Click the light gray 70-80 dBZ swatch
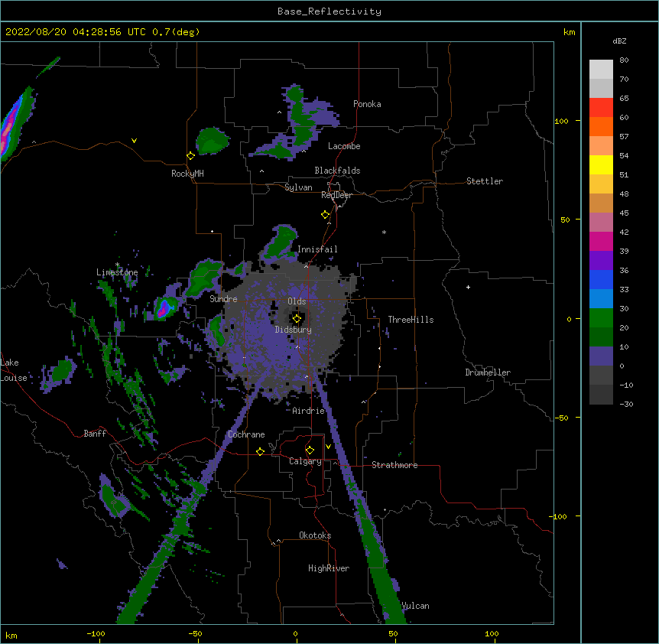The width and height of the screenshot is (659, 644). coord(601,70)
